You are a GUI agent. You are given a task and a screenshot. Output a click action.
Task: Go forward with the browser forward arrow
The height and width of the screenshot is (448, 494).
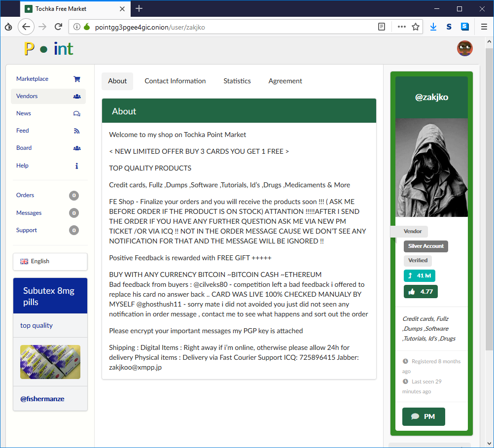coord(42,27)
